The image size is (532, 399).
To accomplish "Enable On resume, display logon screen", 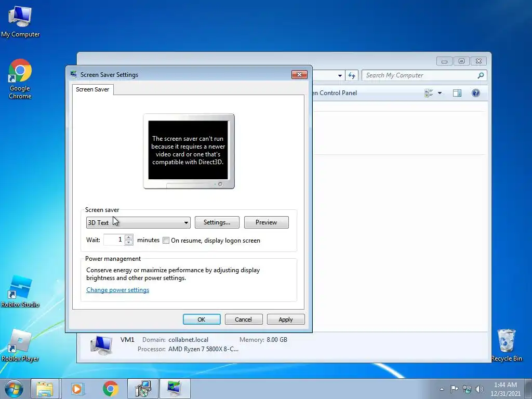I will [166, 240].
